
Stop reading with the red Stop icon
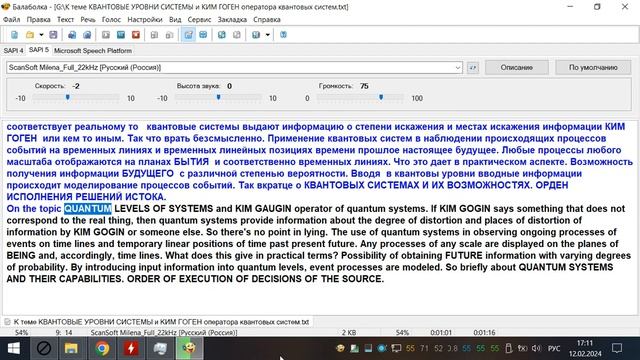136,35
